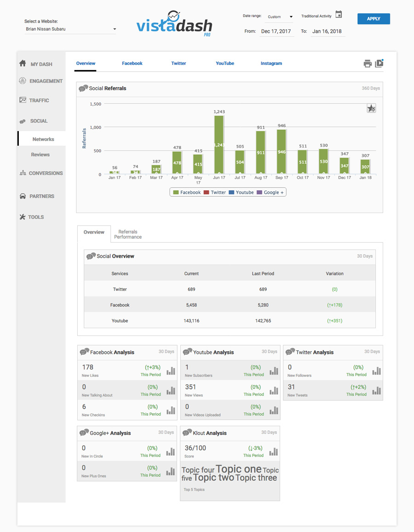Open the ENGAGEMENT section
The width and height of the screenshot is (414, 532).
tap(46, 81)
